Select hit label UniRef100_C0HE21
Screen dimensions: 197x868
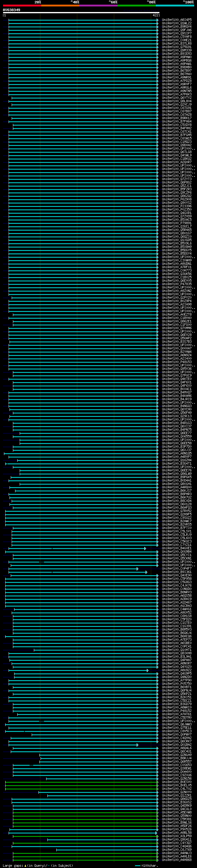[177, 40]
